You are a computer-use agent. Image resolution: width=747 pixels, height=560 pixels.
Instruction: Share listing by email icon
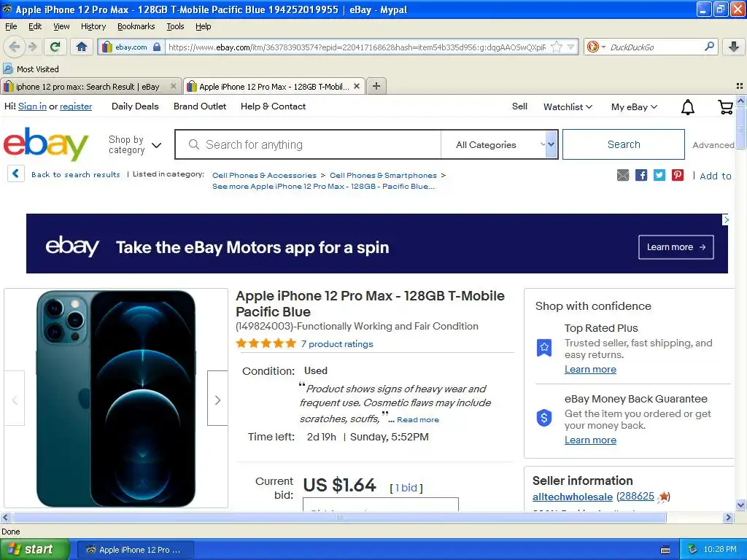(623, 175)
